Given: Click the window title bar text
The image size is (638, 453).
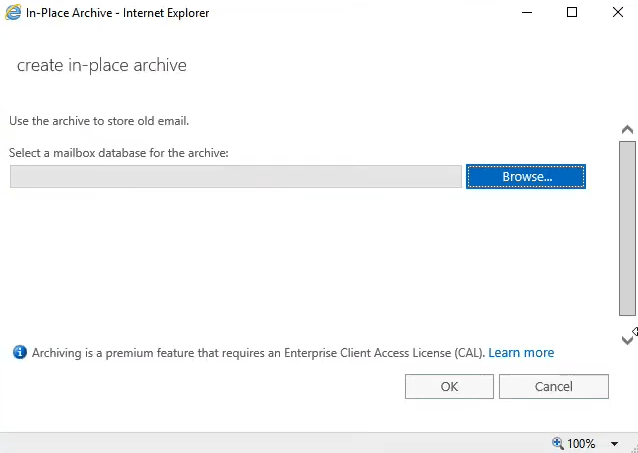Looking at the screenshot, I should click(x=117, y=13).
